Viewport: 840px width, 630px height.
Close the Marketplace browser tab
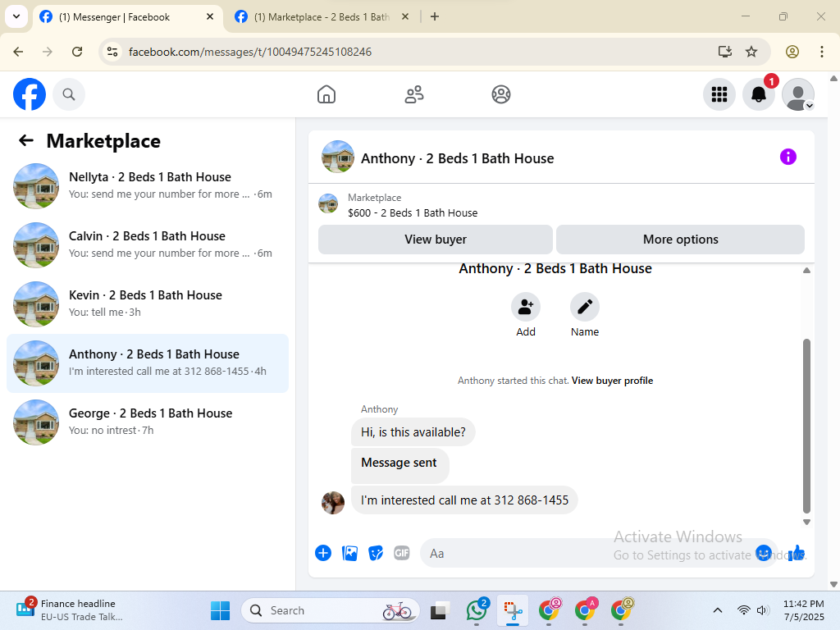(x=405, y=16)
